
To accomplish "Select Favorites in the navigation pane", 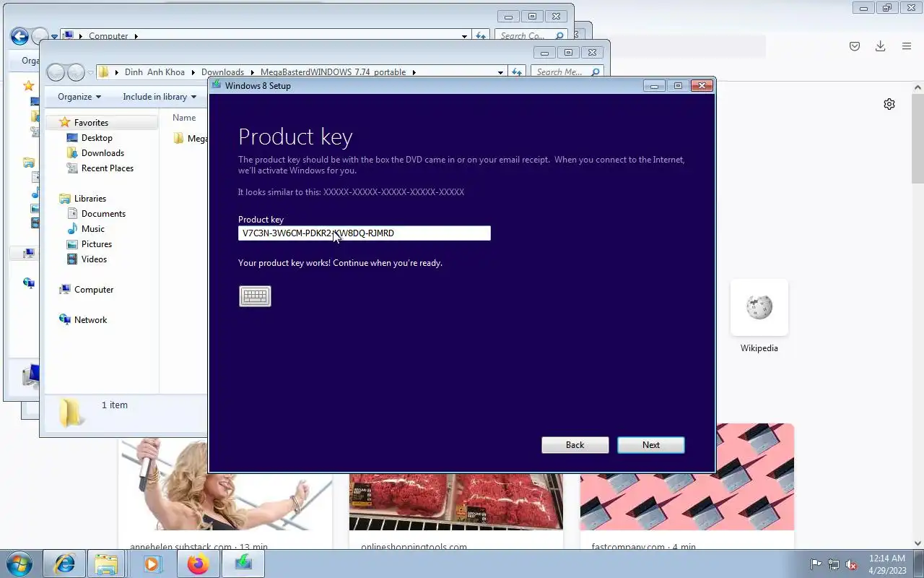I will [x=91, y=123].
